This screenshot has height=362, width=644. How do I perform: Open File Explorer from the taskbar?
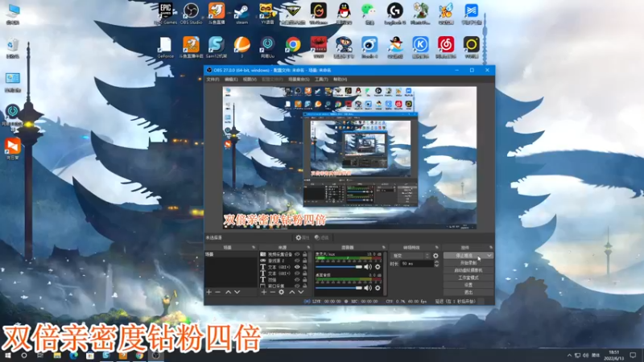(x=57, y=356)
